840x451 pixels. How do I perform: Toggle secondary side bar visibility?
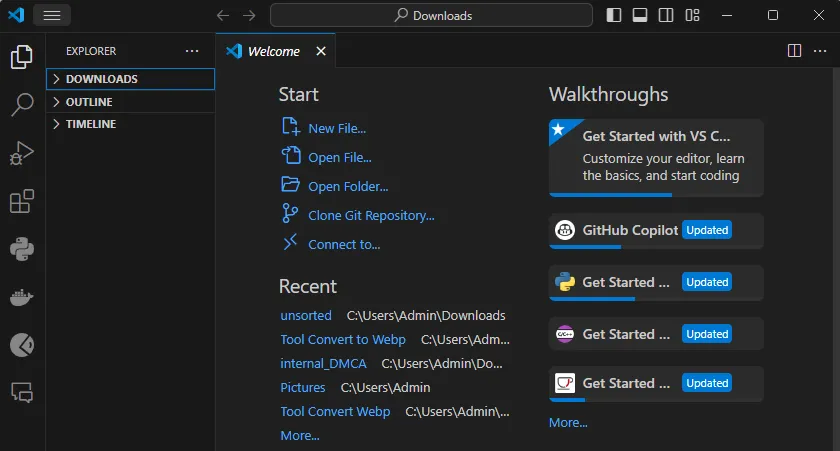tap(666, 16)
